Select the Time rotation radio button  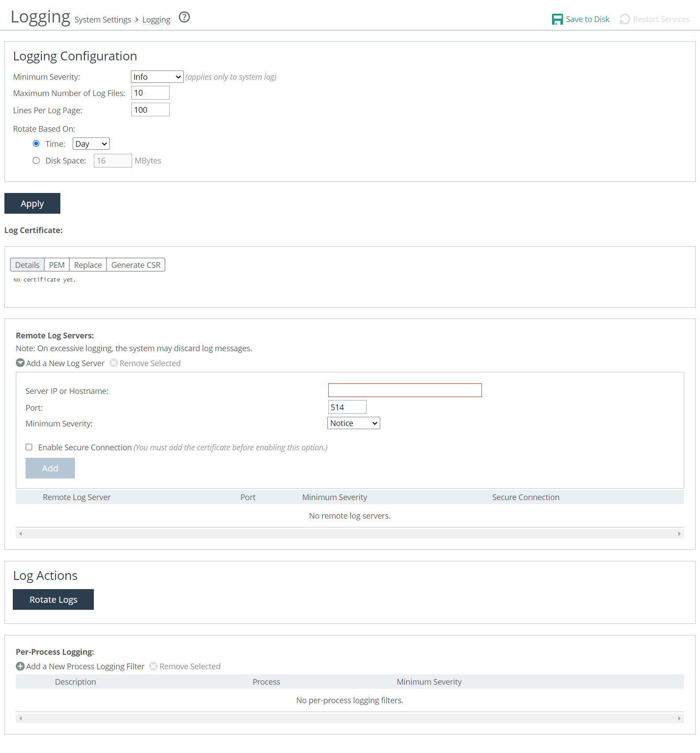36,144
